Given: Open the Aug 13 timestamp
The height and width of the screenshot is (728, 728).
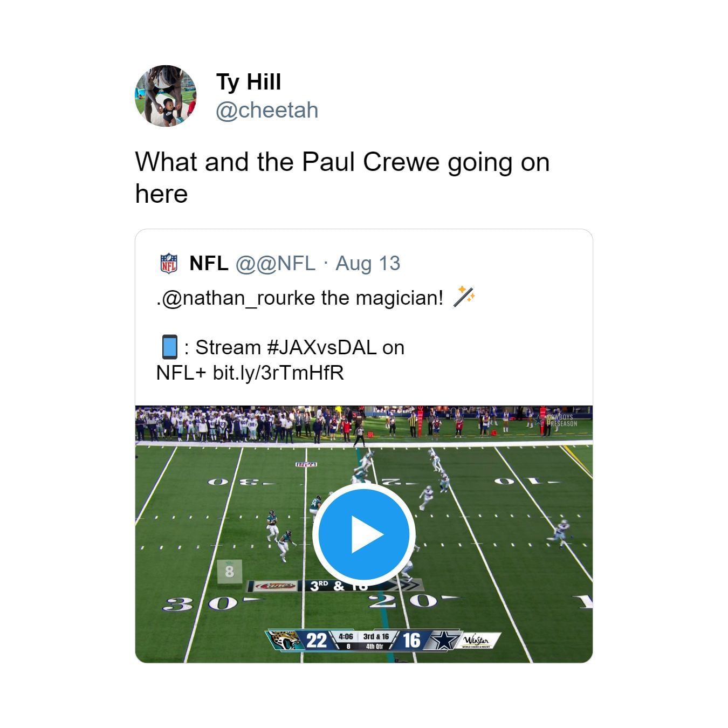Looking at the screenshot, I should click(368, 263).
